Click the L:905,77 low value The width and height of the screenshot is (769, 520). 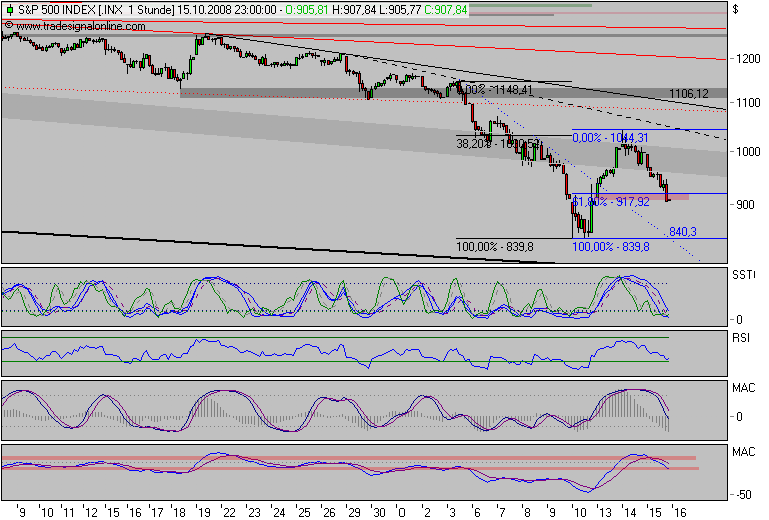(x=401, y=10)
